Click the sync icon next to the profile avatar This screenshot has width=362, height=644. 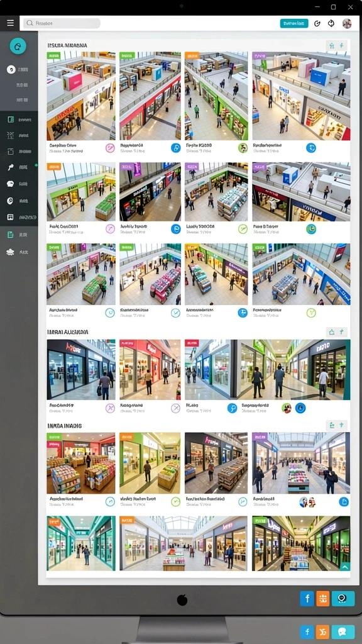331,23
